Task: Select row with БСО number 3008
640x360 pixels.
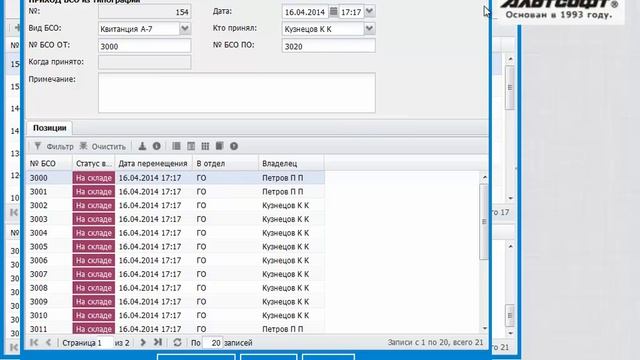Action: 176,288
